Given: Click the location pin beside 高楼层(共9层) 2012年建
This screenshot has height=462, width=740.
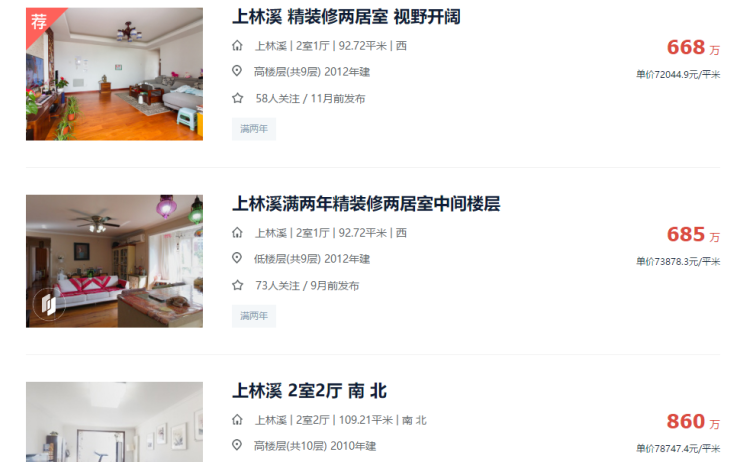Looking at the screenshot, I should click(237, 71).
